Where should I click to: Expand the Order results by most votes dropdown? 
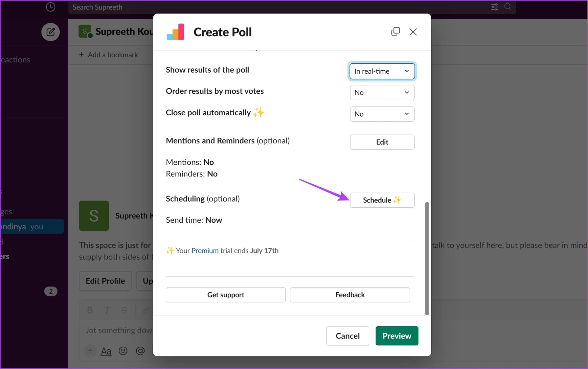pos(381,92)
